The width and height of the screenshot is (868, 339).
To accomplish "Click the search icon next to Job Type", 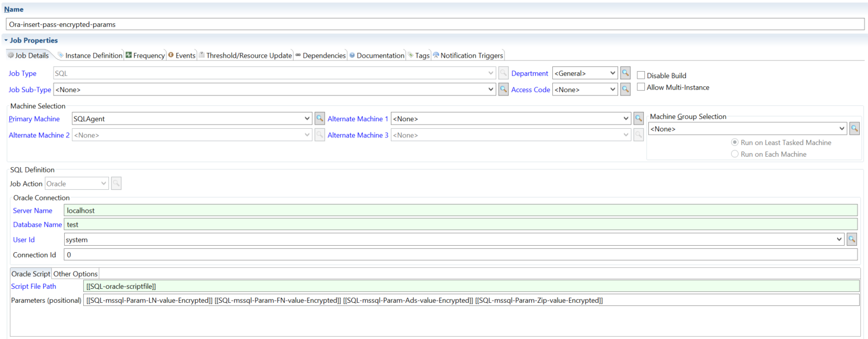I will tap(503, 73).
